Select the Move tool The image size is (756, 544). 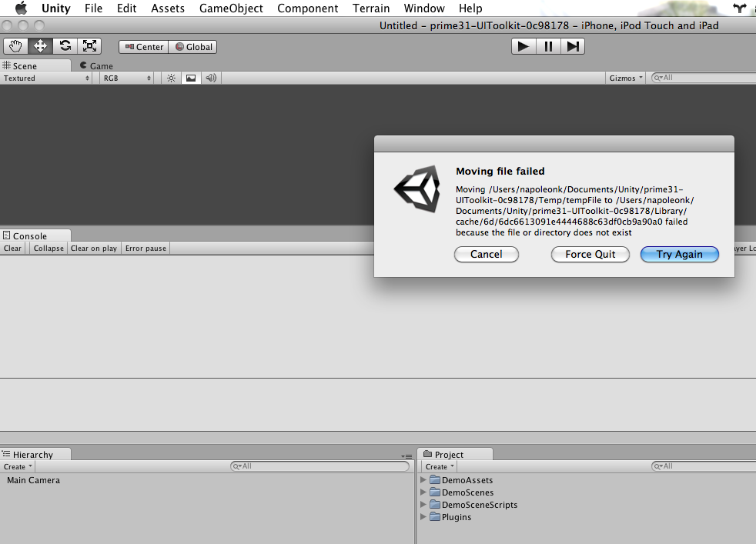click(x=40, y=46)
